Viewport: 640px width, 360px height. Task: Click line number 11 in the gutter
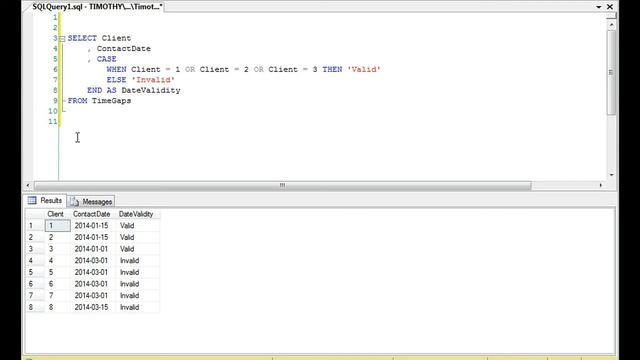pyautogui.click(x=53, y=122)
